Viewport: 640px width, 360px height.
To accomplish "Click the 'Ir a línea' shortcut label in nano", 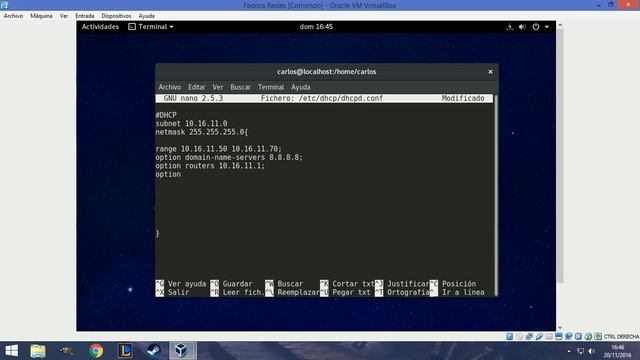I will pos(463,292).
